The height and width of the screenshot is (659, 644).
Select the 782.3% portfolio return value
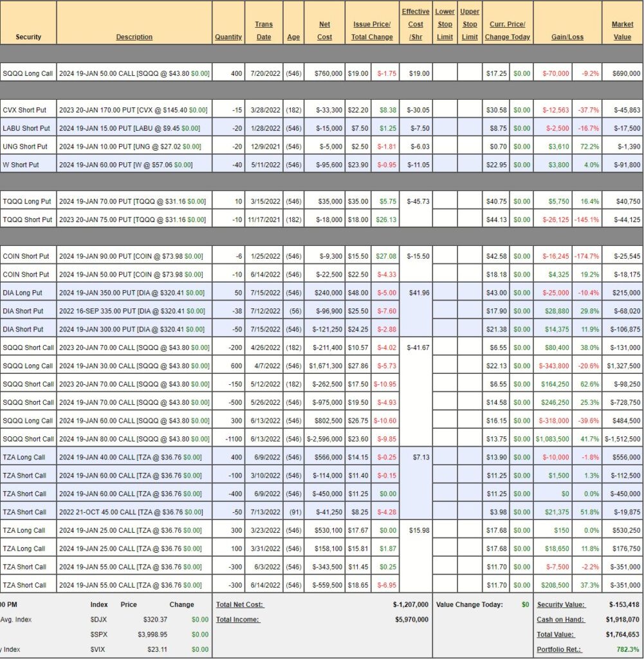coord(626,649)
